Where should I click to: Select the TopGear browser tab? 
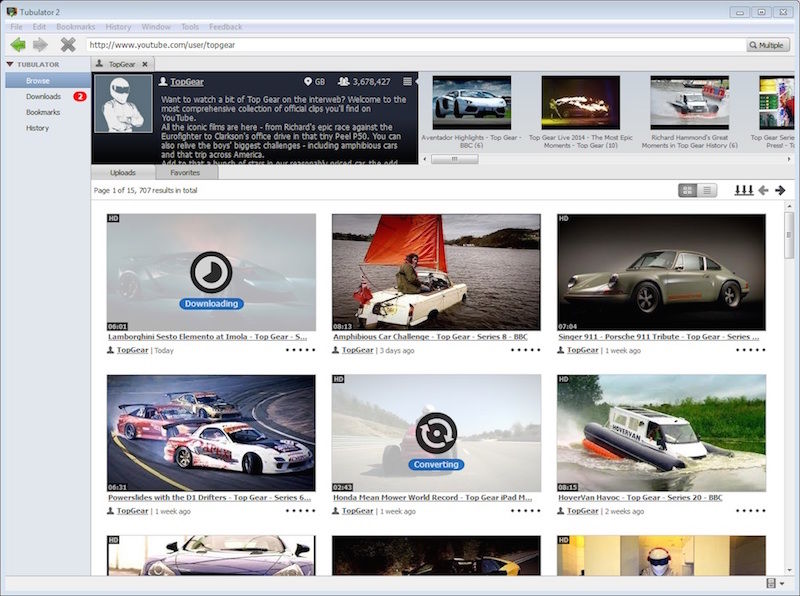point(121,64)
